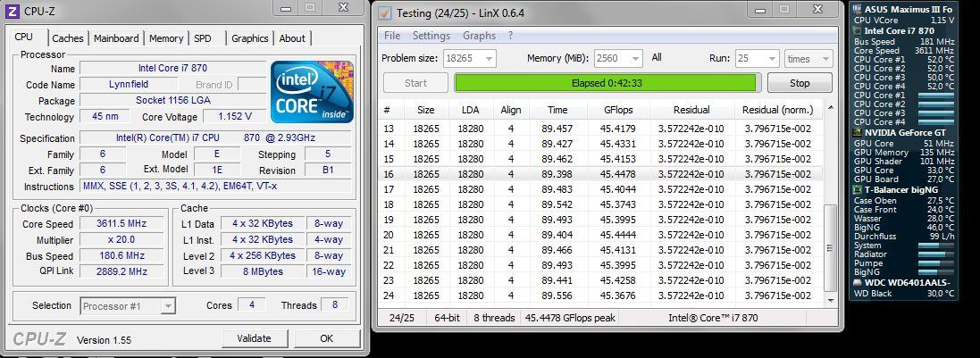Image resolution: width=980 pixels, height=358 pixels.
Task: Click the T-Balancer bigNG icon in gadget
Action: pos(859,189)
